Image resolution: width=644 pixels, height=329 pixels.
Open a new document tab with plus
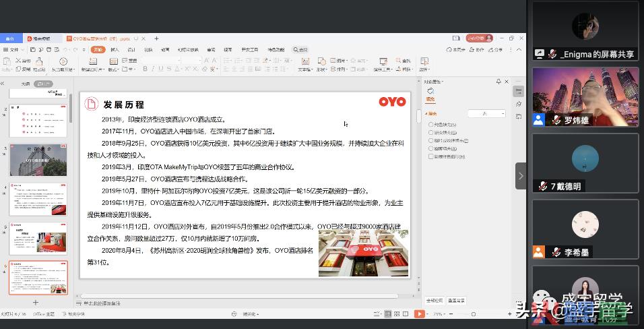click(x=156, y=38)
